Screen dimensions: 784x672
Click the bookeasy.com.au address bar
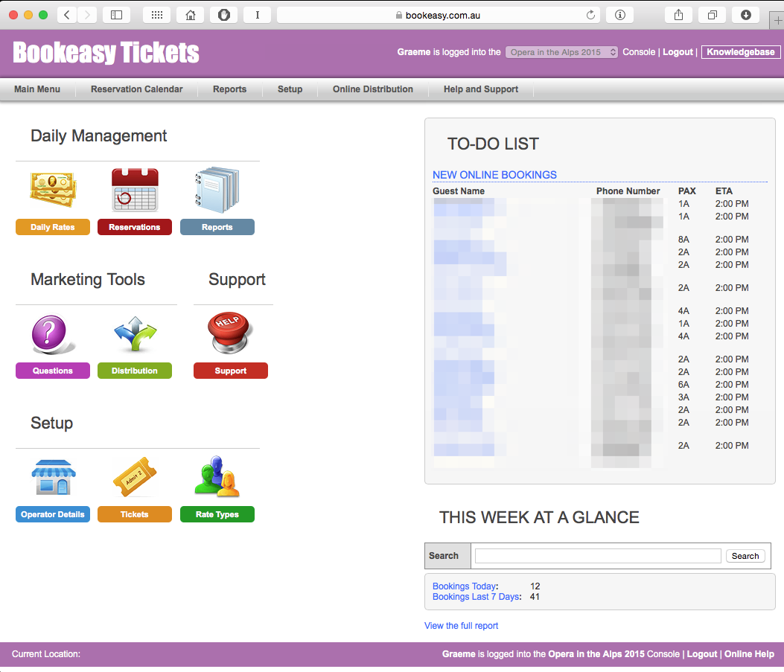439,15
